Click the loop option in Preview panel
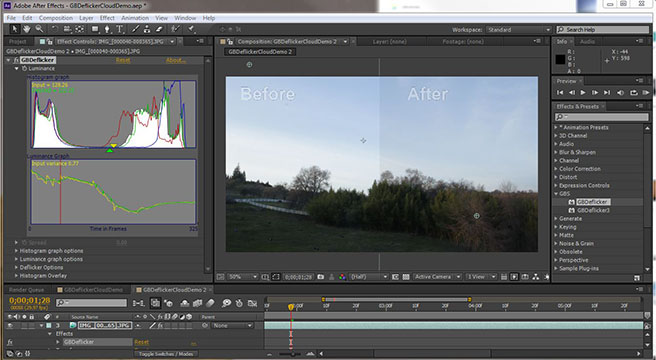This screenshot has width=656, height=360. pyautogui.click(x=633, y=93)
